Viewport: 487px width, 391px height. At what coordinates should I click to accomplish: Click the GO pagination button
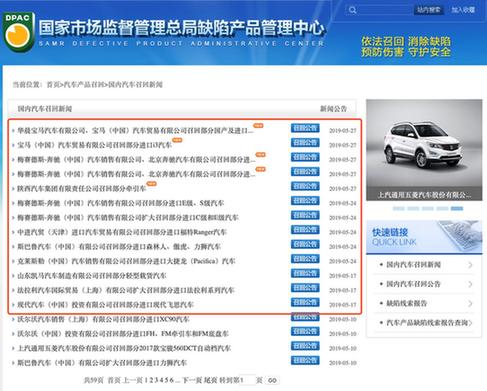[272, 380]
